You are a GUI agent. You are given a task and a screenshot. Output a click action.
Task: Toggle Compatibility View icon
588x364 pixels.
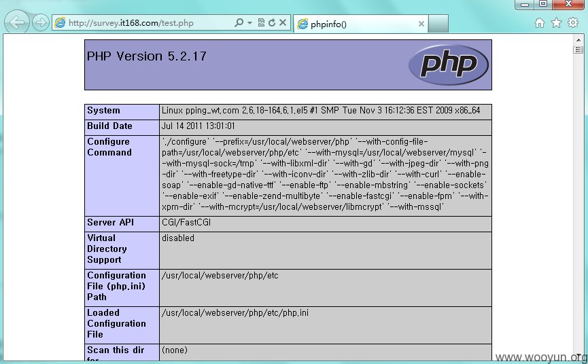coord(262,23)
